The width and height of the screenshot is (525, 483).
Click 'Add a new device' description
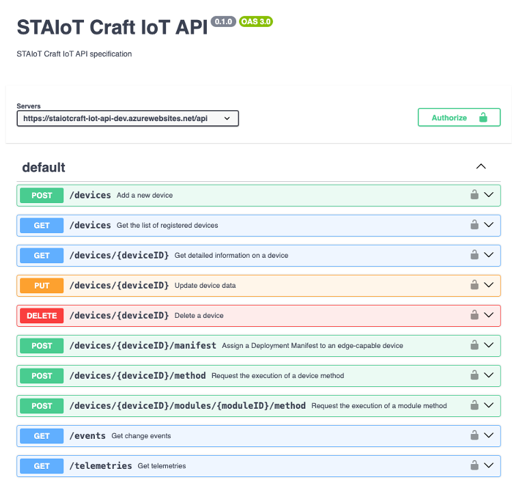tap(145, 195)
